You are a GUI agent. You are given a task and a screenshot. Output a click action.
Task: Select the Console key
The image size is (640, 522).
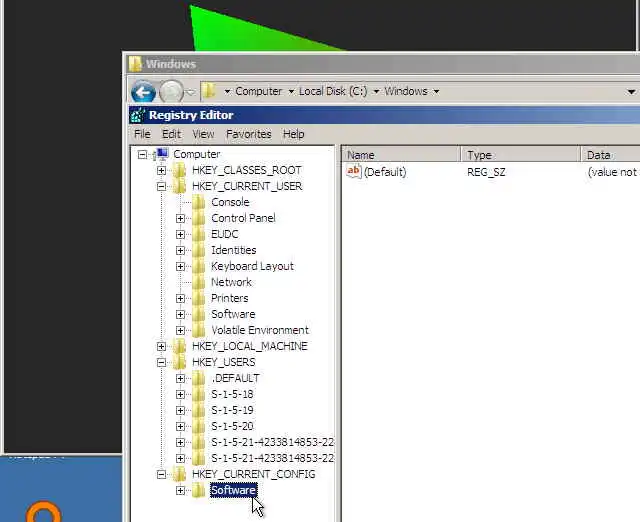coord(230,202)
